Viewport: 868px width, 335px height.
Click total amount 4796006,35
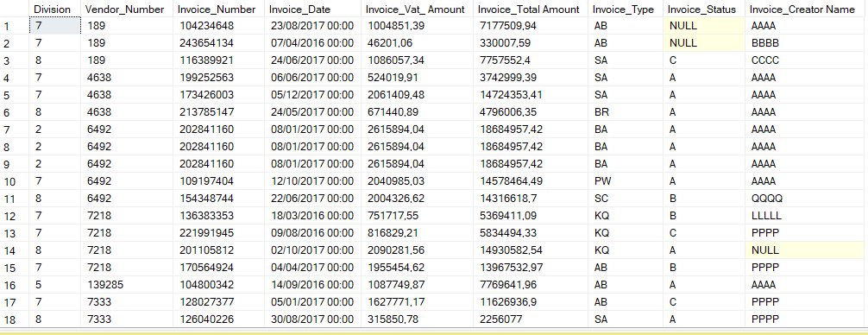pyautogui.click(x=507, y=112)
